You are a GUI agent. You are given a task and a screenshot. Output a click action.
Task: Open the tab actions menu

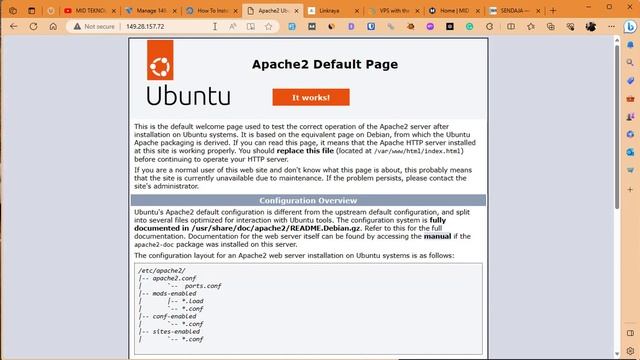(x=31, y=11)
